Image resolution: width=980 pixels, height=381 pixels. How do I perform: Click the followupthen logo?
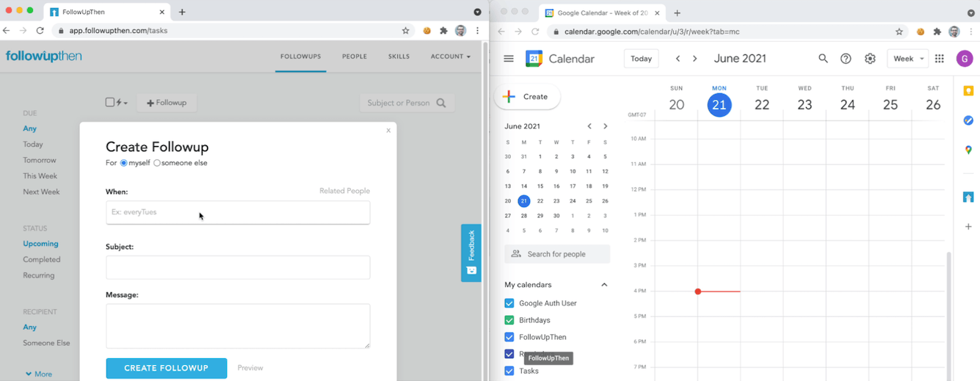click(x=43, y=57)
